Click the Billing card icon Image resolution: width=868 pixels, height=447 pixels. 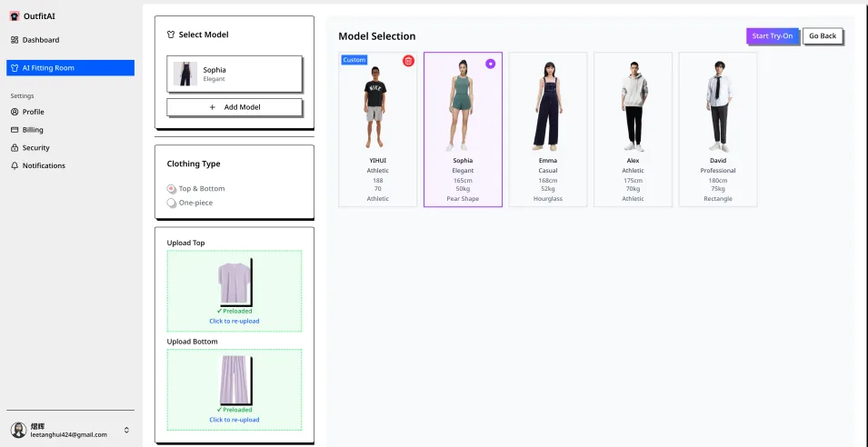point(15,129)
